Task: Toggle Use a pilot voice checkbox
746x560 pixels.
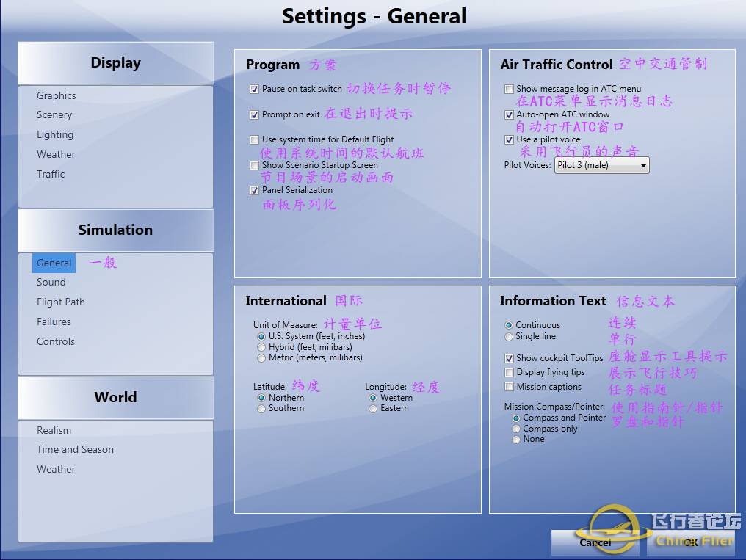Action: tap(509, 139)
